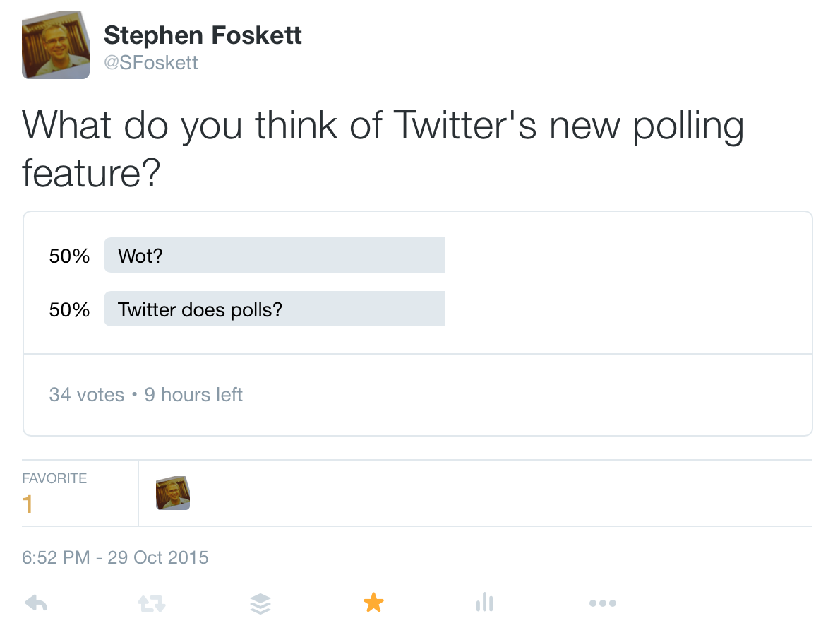View tweet activity via the bar chart icon
The height and width of the screenshot is (640, 840).
[484, 603]
